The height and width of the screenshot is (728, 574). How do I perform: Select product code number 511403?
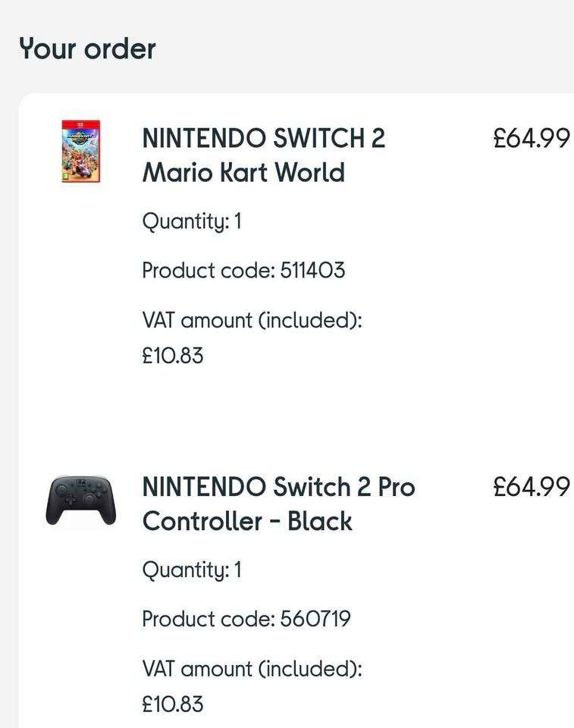tap(312, 271)
